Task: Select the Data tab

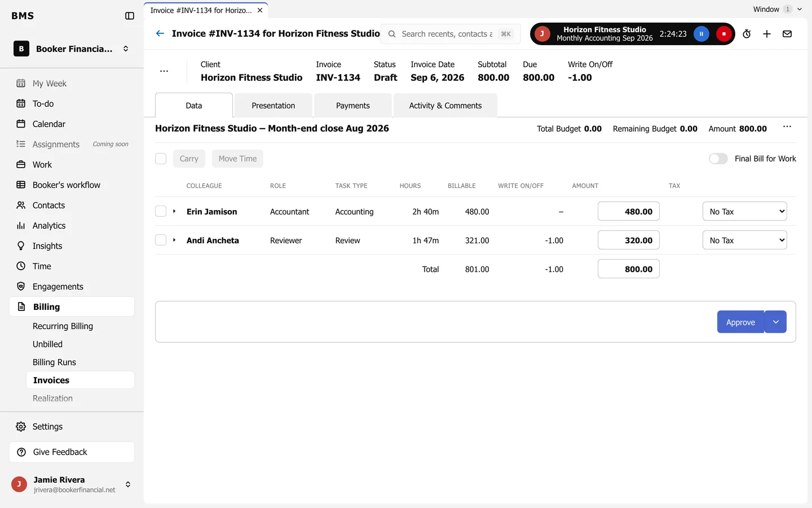Action: tap(194, 106)
